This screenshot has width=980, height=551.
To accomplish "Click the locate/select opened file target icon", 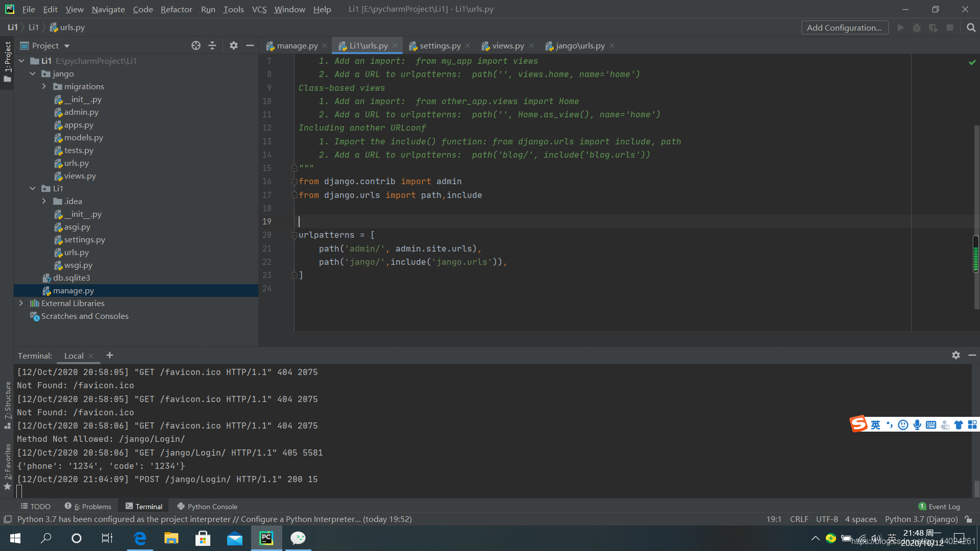I will coord(196,46).
